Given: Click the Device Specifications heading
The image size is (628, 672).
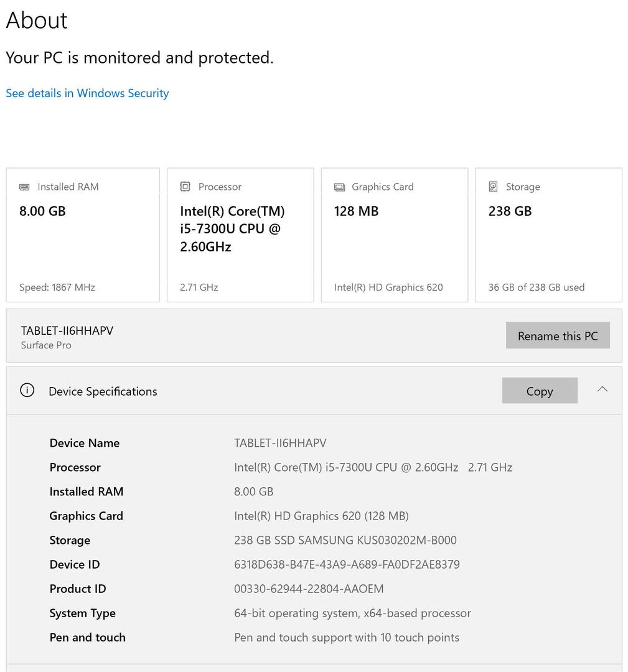Looking at the screenshot, I should click(x=103, y=391).
